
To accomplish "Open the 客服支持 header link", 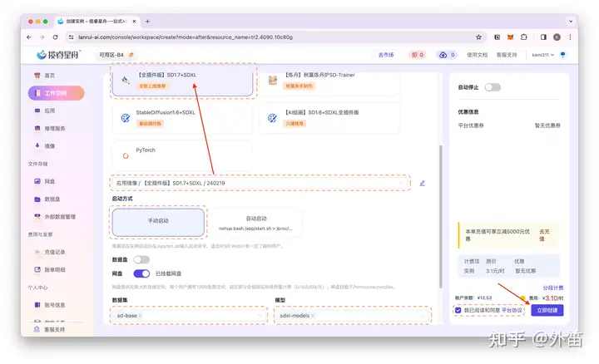I will [x=507, y=55].
